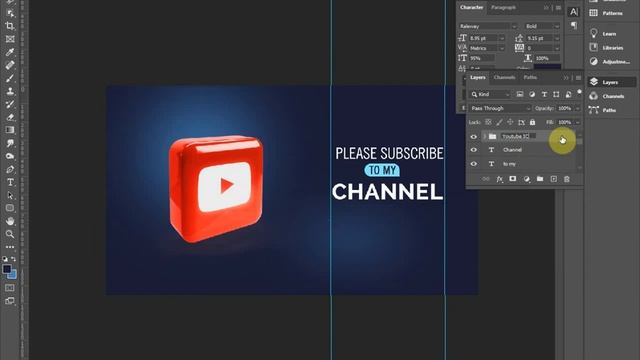Screen dimensions: 640x360
Task: Turn layer filtering on or off
Action: tap(579, 92)
